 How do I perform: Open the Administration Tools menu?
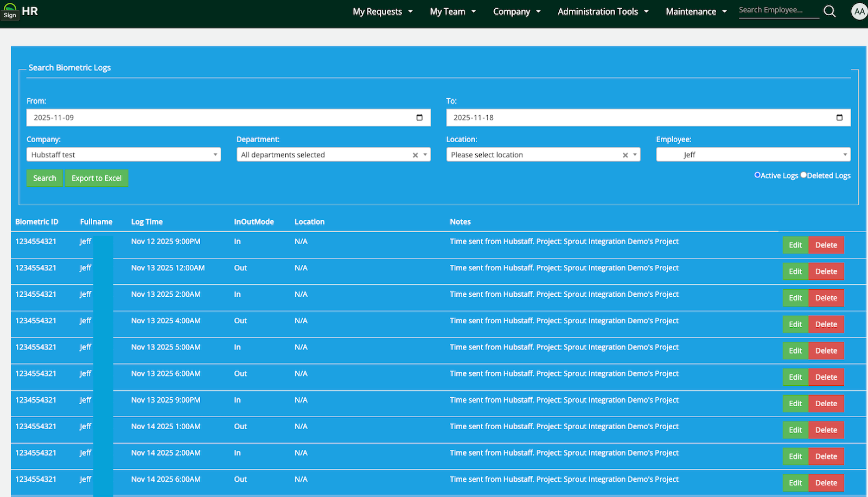(602, 11)
